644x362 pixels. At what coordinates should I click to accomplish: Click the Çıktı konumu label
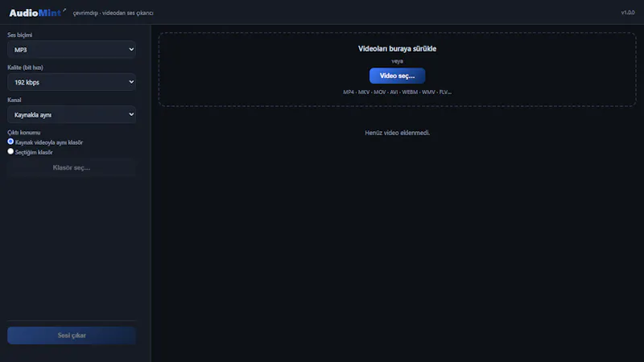point(24,132)
